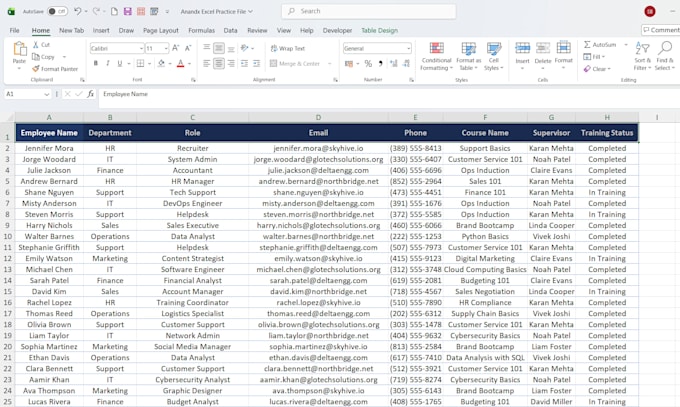The width and height of the screenshot is (680, 407).
Task: Apply Percent Style format
Action: [368, 64]
